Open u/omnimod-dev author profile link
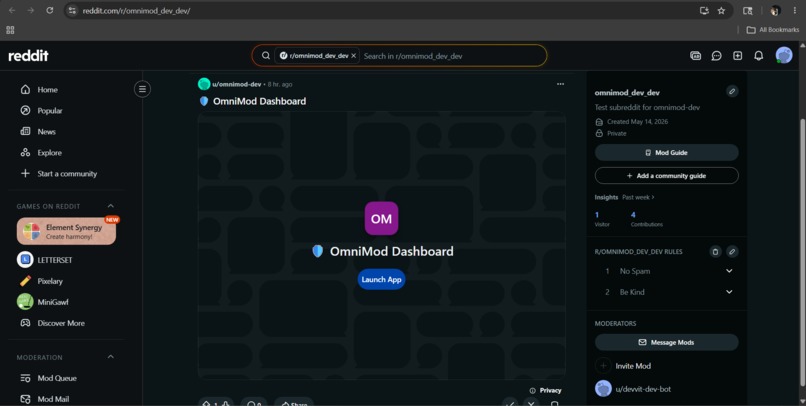Image resolution: width=806 pixels, height=406 pixels. [x=237, y=84]
